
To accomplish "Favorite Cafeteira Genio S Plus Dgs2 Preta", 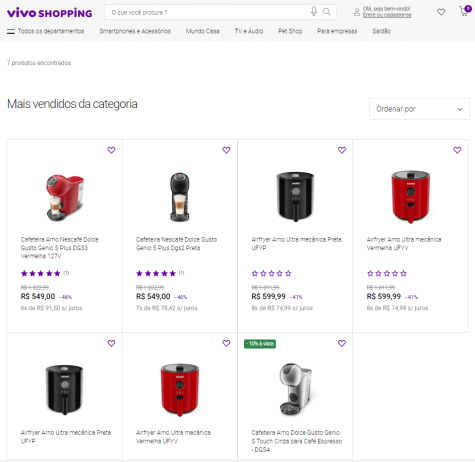I will coord(226,150).
